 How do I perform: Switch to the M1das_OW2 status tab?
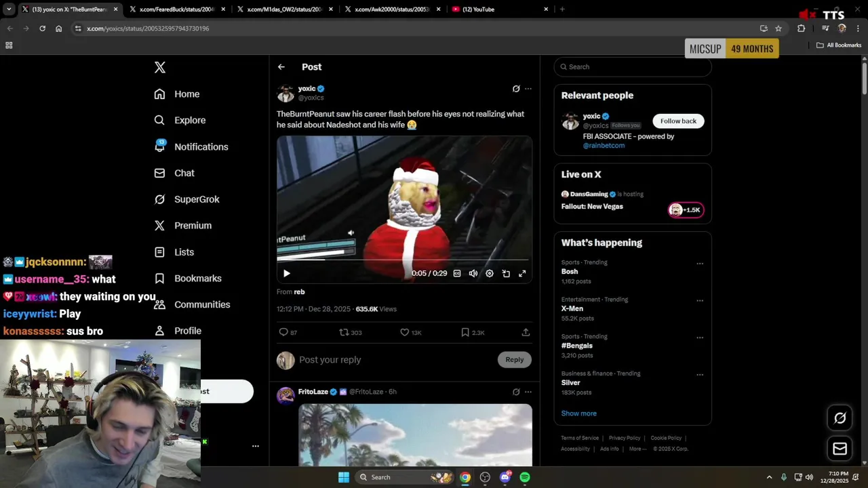pos(285,9)
